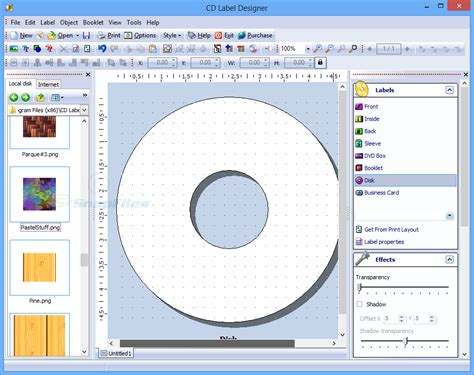
Task: Click the Open folder icon
Action: (51, 35)
